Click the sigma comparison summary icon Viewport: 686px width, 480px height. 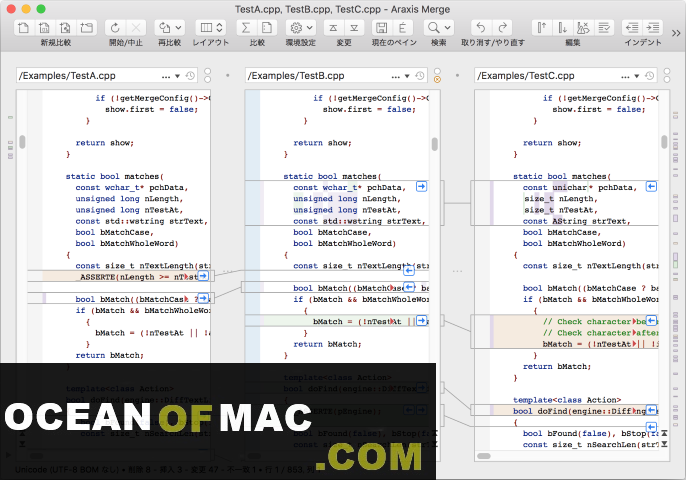tap(246, 28)
